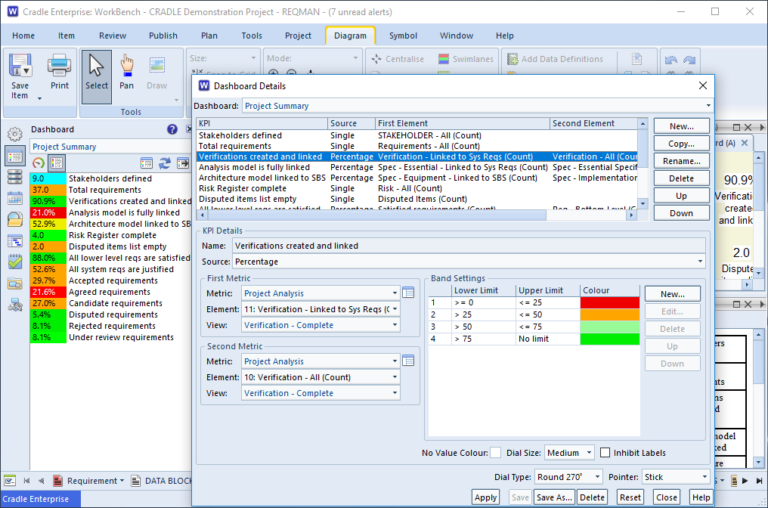
Task: Switch to the Review ribbon tab
Action: (x=112, y=35)
